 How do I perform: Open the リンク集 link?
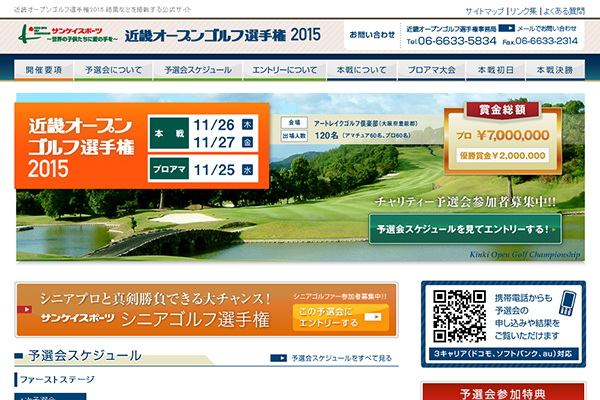(523, 11)
